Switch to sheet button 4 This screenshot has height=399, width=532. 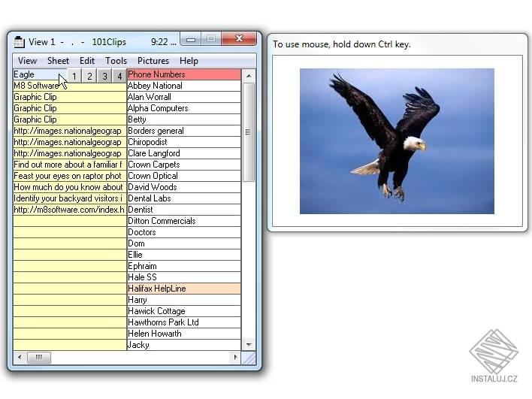pos(119,76)
